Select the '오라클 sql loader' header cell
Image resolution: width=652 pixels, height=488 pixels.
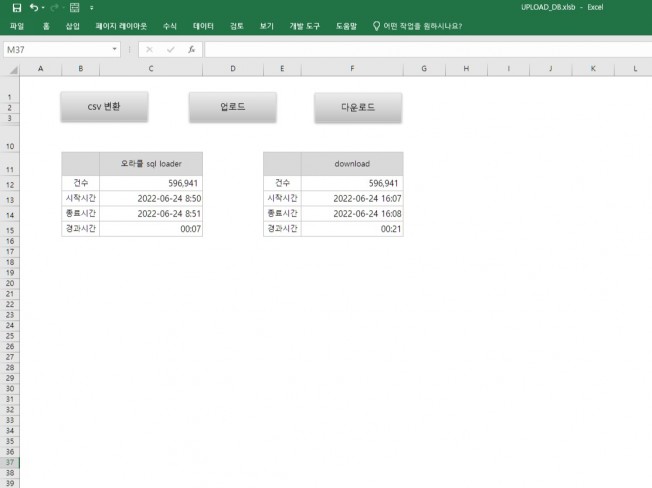point(151,164)
